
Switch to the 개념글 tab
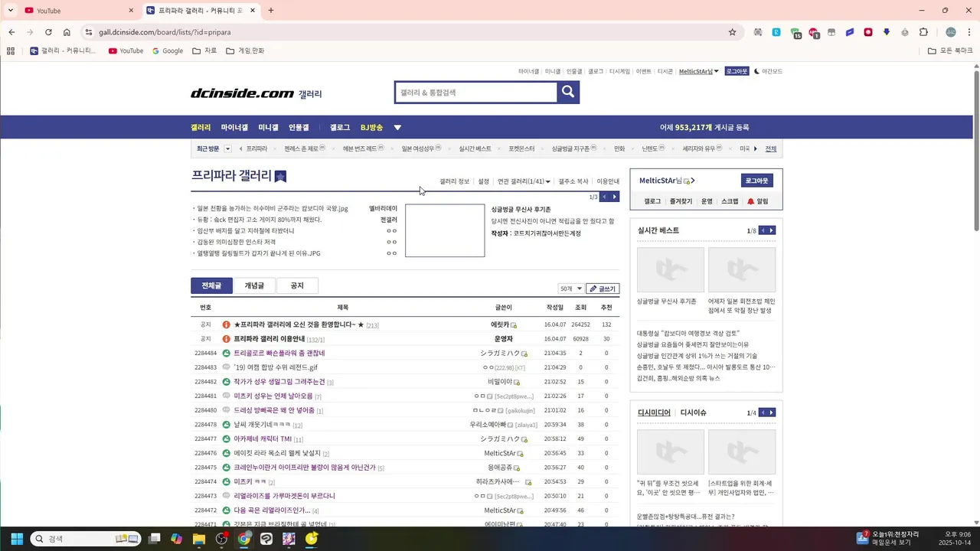(254, 285)
